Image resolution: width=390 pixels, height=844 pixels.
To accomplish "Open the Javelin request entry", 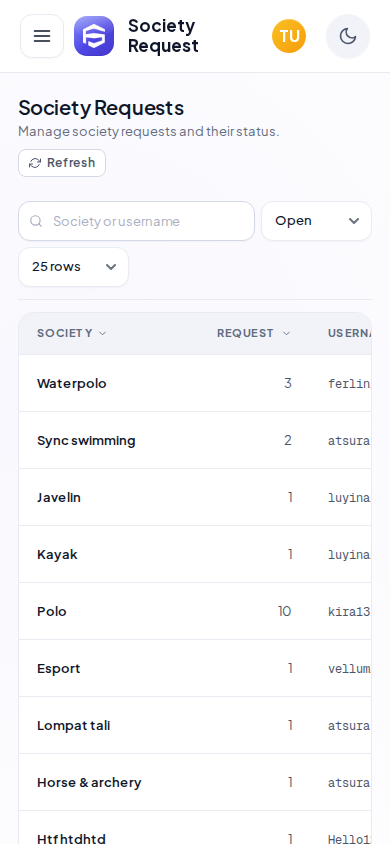I will [195, 497].
